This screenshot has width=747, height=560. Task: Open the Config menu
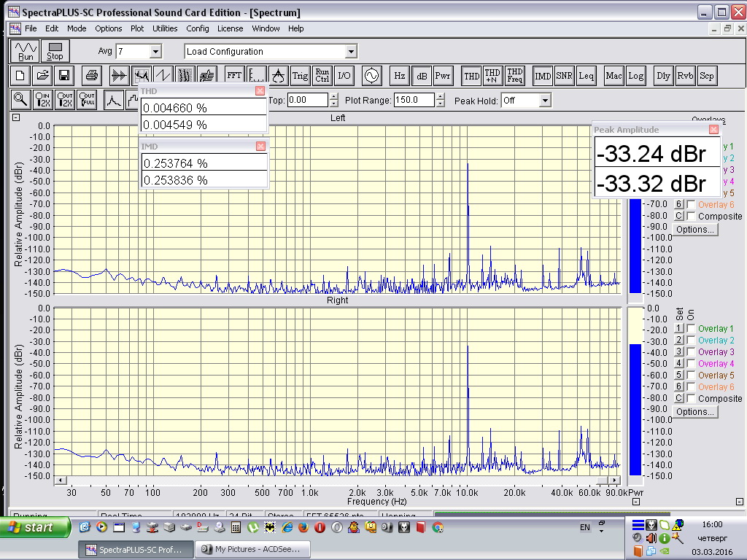point(197,28)
